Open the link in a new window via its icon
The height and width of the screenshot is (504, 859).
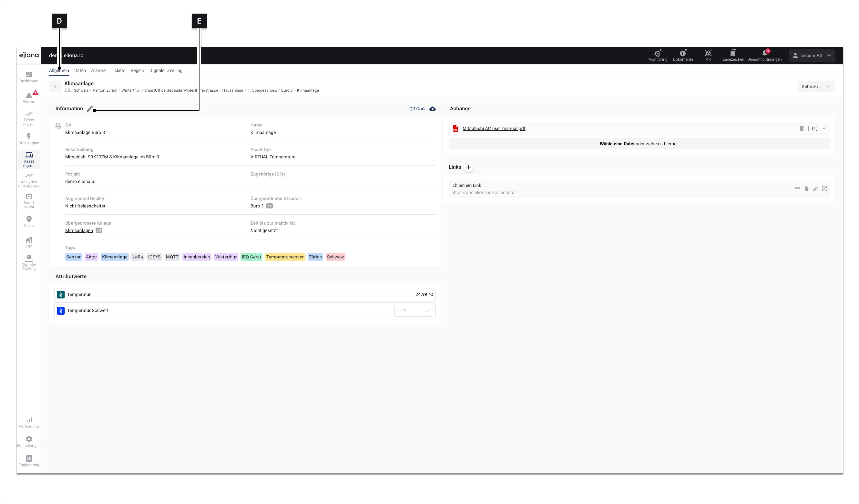824,189
